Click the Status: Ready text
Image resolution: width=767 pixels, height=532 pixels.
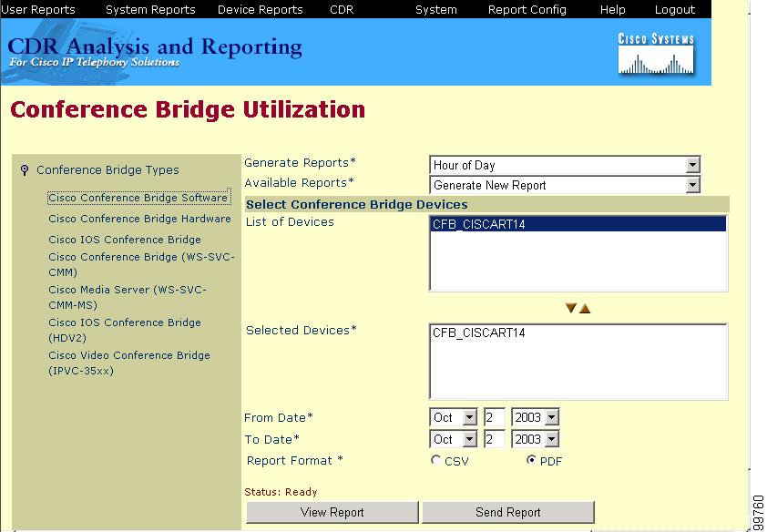[x=281, y=492]
